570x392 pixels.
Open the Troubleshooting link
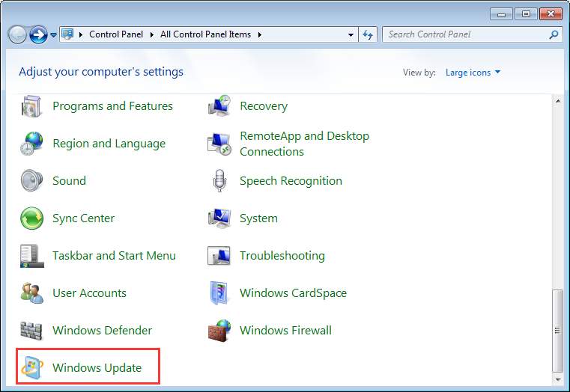click(282, 256)
